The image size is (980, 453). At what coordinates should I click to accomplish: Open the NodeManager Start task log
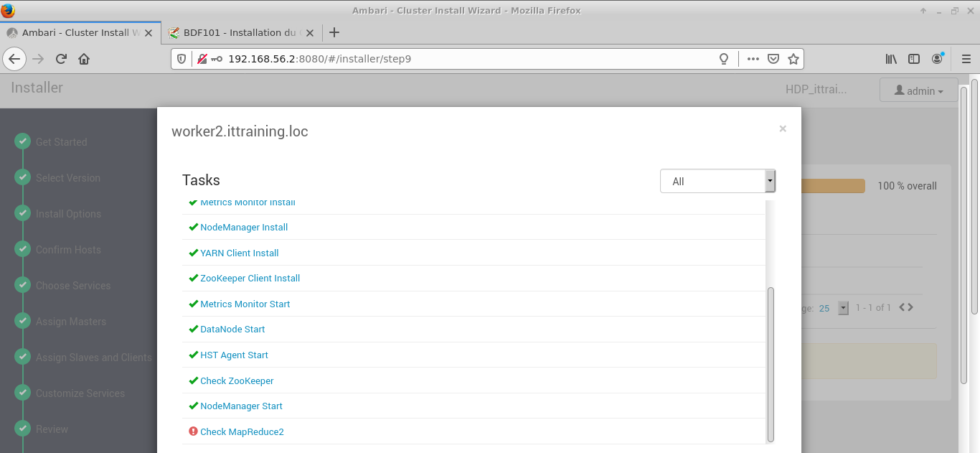pyautogui.click(x=241, y=406)
